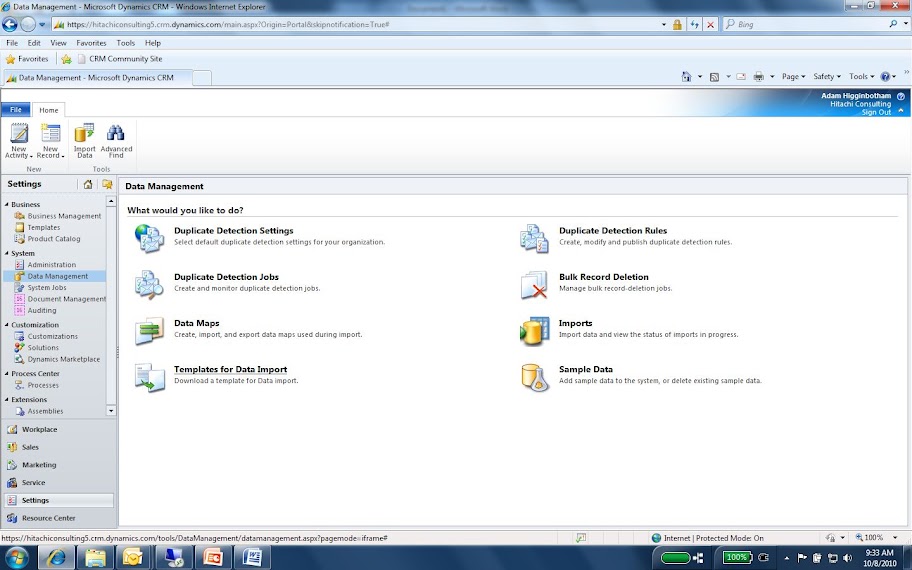Click the Refresh page icon in address bar

(694, 24)
